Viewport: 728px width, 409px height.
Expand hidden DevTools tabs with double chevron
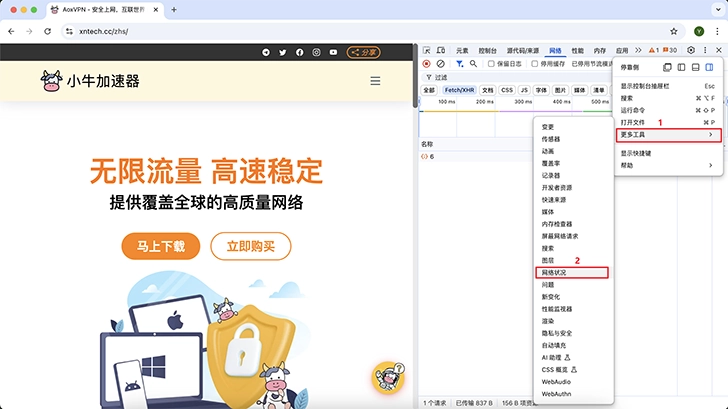click(638, 50)
